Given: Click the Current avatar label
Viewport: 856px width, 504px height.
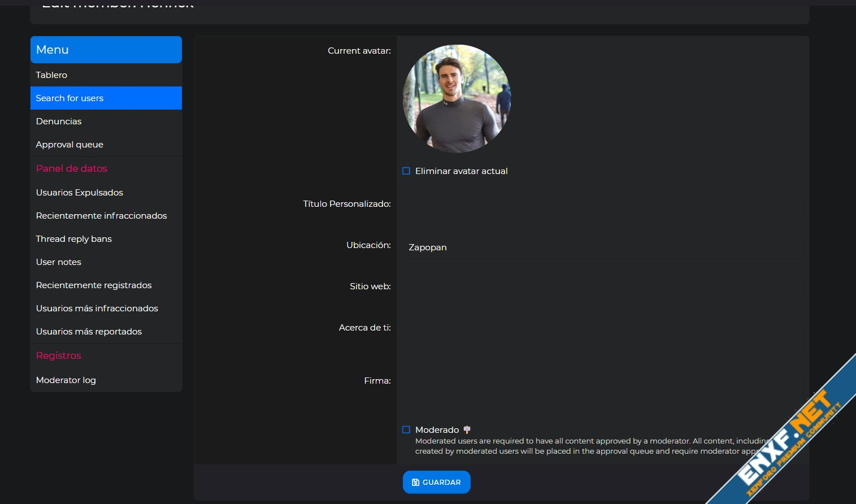Looking at the screenshot, I should tap(359, 51).
